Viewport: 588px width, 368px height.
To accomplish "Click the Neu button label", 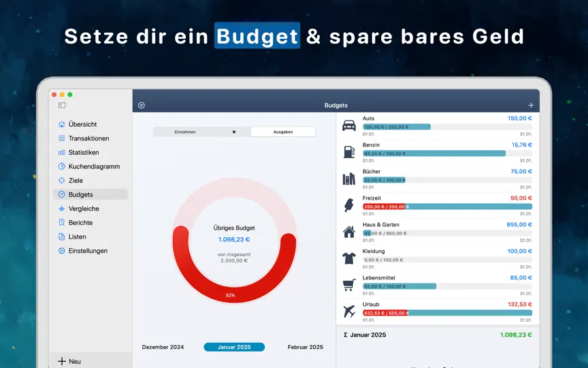I will [x=75, y=361].
